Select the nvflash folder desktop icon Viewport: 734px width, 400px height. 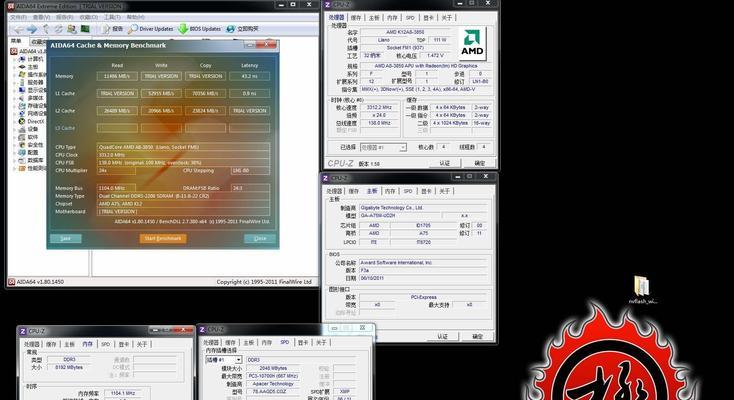642,290
